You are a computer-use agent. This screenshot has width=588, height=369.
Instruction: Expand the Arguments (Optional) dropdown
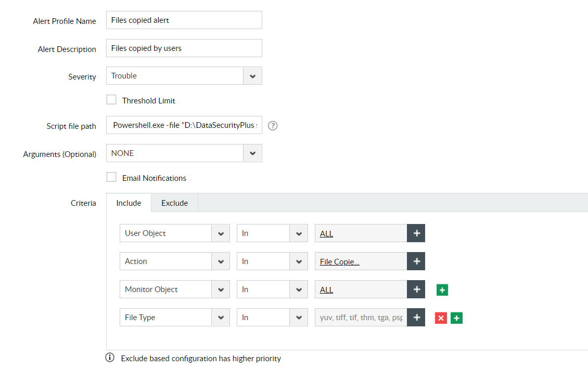[252, 153]
